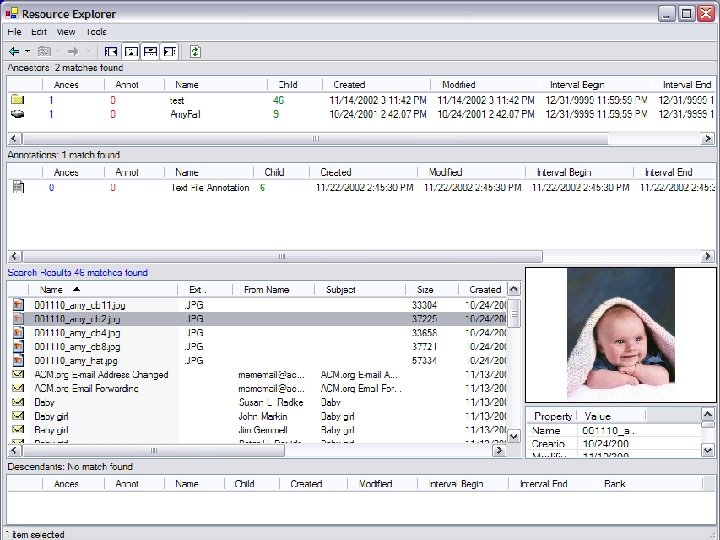Open the File menu

pyautogui.click(x=14, y=32)
